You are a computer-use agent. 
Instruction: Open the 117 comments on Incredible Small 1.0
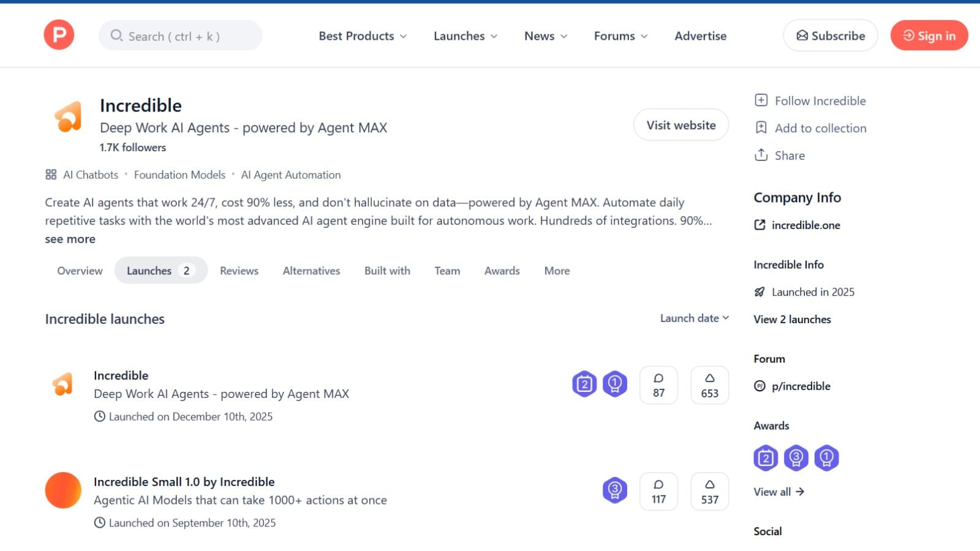pyautogui.click(x=658, y=491)
